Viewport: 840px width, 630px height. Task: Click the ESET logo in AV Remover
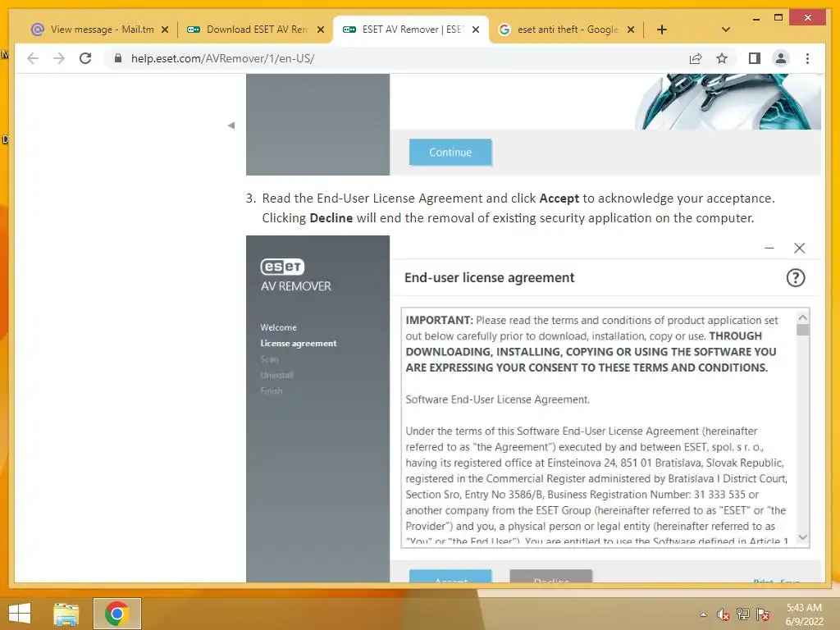point(282,267)
